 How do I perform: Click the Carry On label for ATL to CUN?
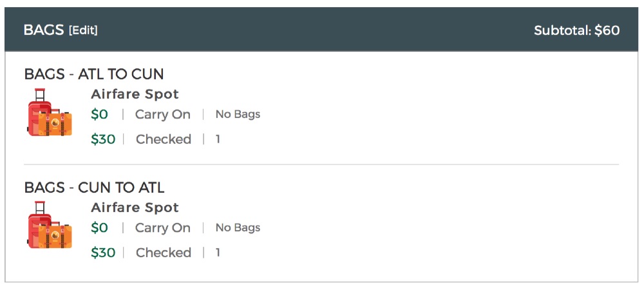click(x=163, y=115)
